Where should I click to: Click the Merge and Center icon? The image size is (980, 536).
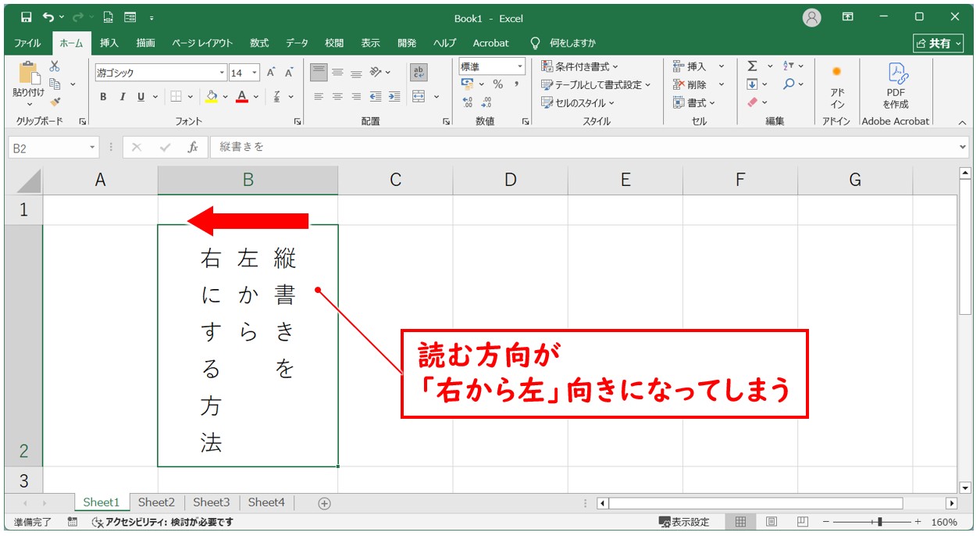(x=419, y=97)
